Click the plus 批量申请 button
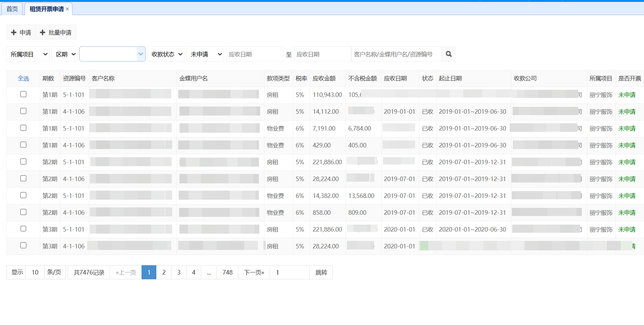The width and height of the screenshot is (644, 325). point(56,32)
